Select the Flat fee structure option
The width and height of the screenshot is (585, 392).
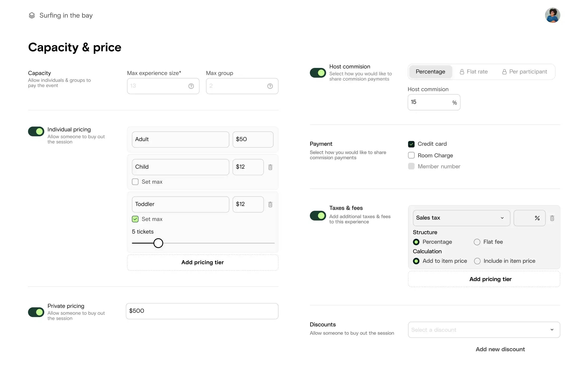(x=477, y=242)
